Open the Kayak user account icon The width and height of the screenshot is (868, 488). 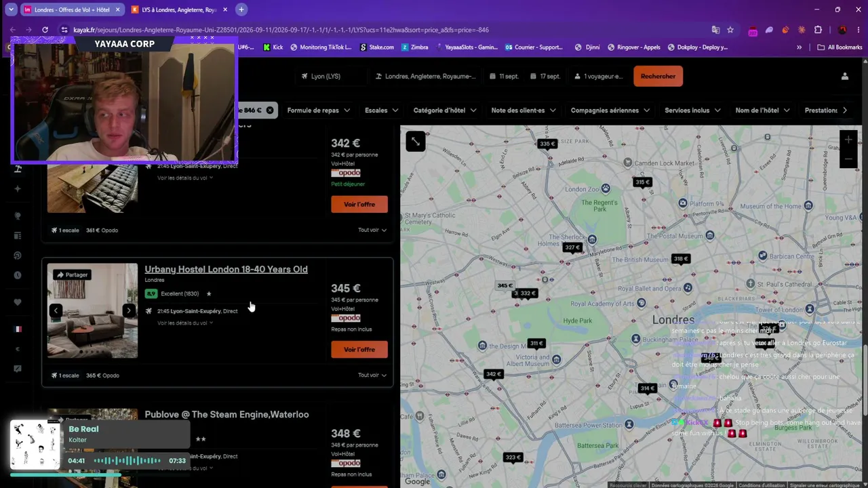tap(844, 77)
